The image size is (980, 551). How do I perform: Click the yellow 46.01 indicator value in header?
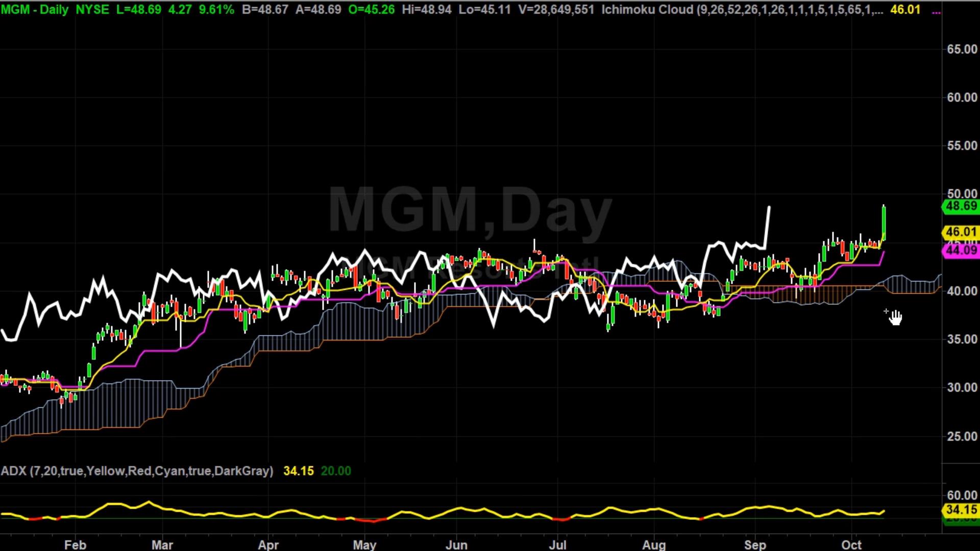pos(905,10)
